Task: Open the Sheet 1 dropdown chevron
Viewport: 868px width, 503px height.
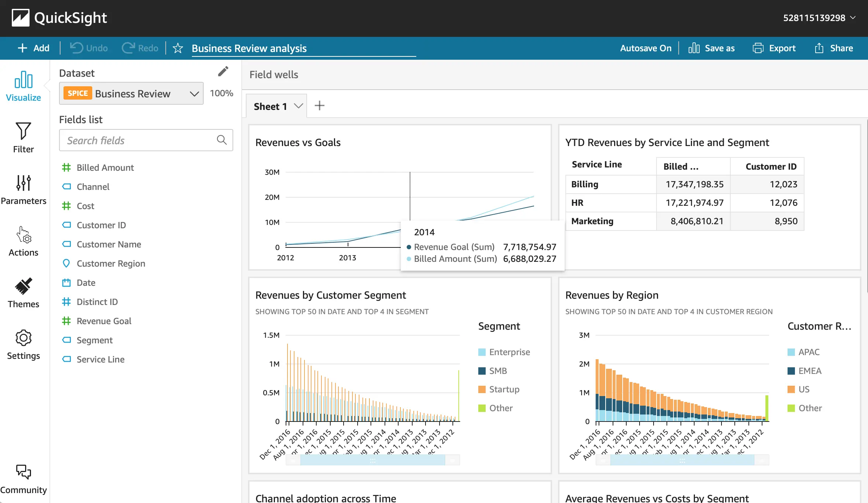Action: coord(299,106)
